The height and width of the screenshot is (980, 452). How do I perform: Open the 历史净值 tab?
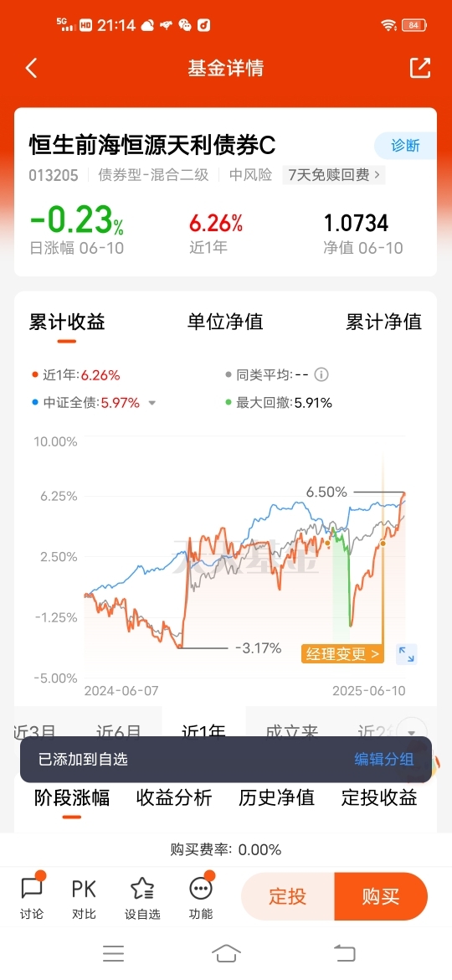[x=276, y=797]
